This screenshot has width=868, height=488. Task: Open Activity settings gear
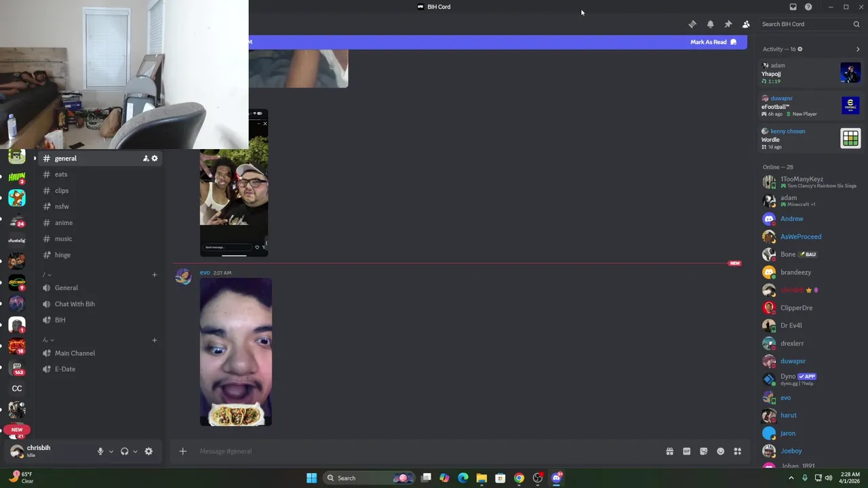point(800,49)
